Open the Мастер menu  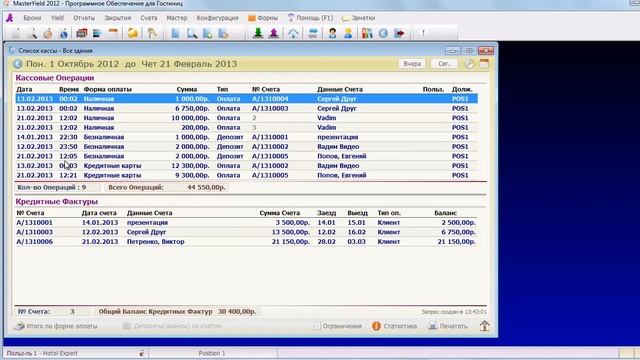pyautogui.click(x=177, y=18)
